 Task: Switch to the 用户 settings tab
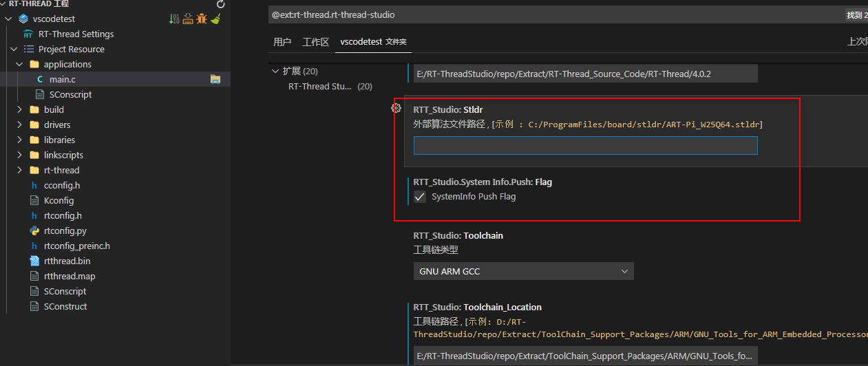(282, 42)
